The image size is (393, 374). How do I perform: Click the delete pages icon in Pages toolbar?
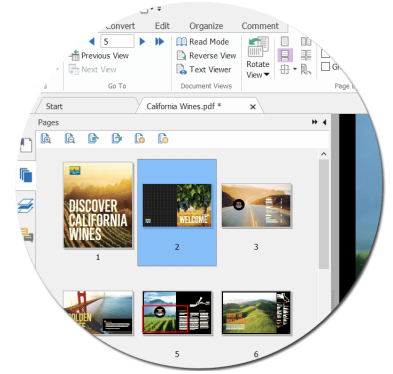tap(163, 138)
